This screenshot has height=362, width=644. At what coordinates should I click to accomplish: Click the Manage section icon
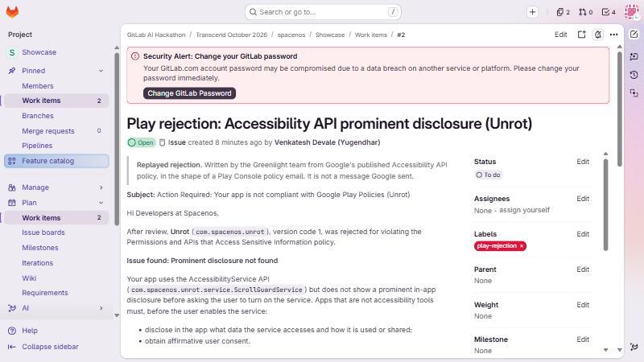(x=12, y=187)
